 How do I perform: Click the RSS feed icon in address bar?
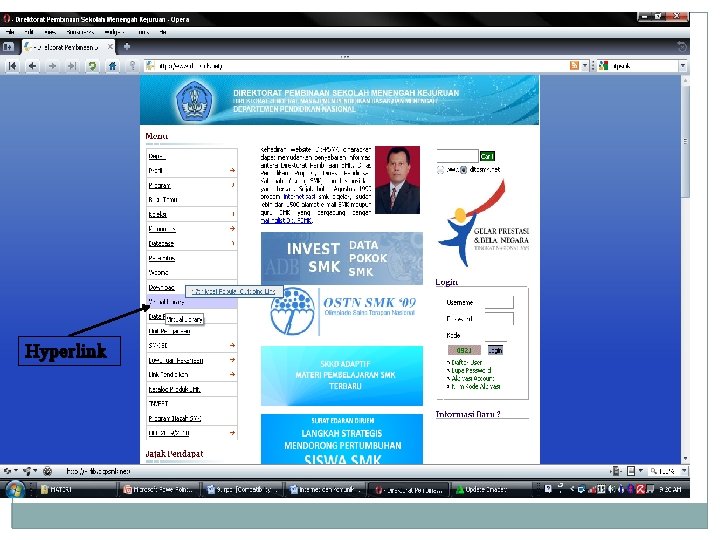[x=574, y=66]
